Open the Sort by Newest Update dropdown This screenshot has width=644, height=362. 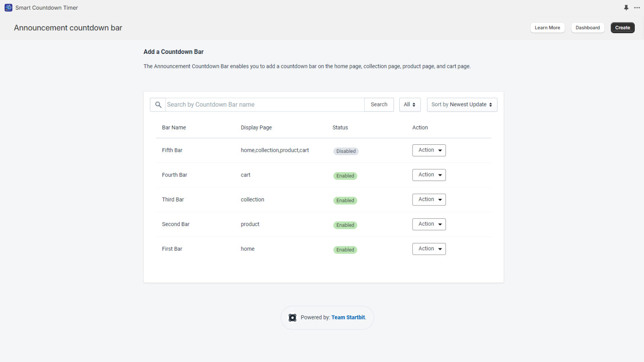click(462, 105)
